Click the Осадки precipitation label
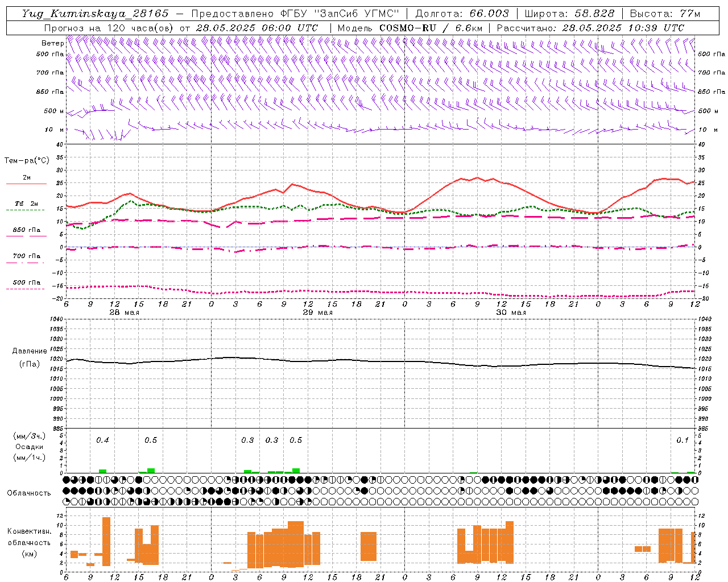This screenshot has width=728, height=582. click(30, 447)
